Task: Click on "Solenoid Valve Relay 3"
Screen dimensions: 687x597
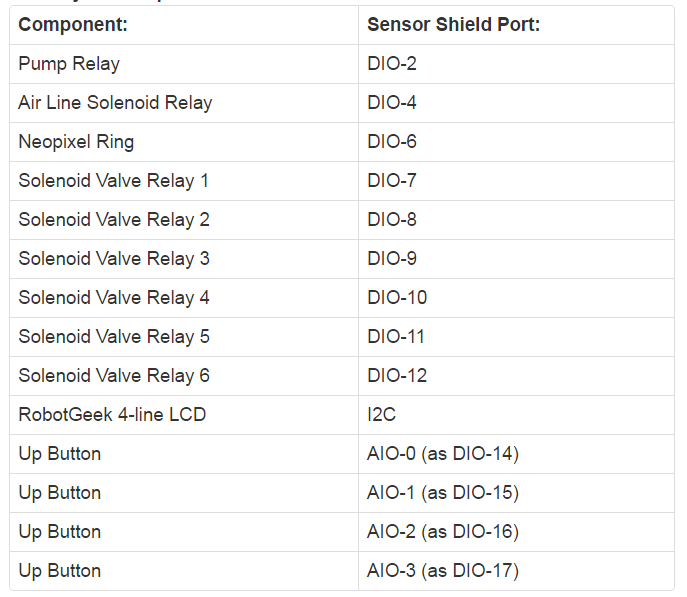Action: tap(113, 259)
